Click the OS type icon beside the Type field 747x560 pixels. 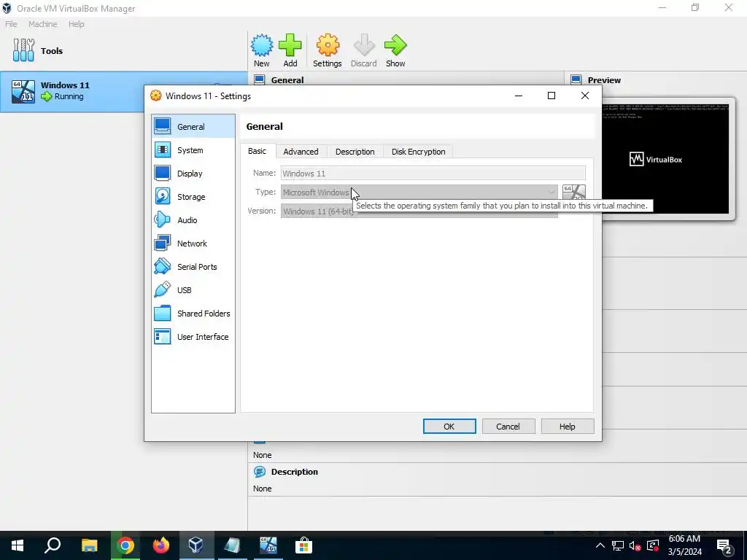tap(574, 192)
